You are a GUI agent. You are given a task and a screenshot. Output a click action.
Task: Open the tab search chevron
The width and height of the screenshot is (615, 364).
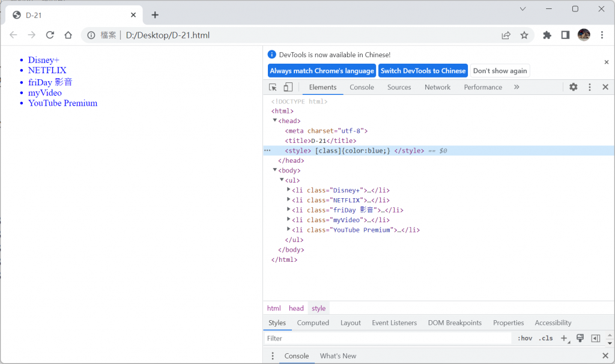pos(523,8)
